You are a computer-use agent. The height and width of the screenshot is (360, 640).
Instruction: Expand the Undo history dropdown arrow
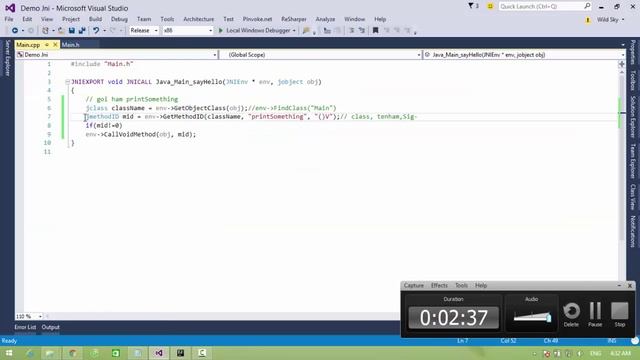[104, 31]
